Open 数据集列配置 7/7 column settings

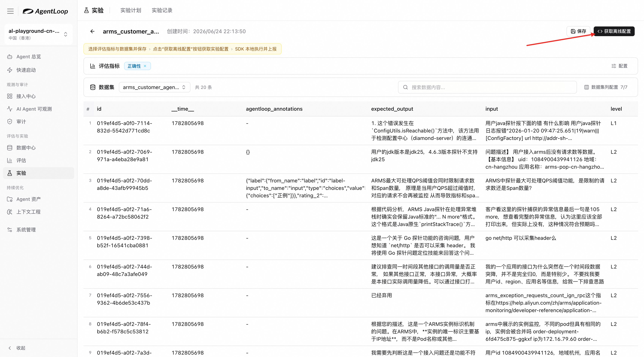(x=606, y=87)
